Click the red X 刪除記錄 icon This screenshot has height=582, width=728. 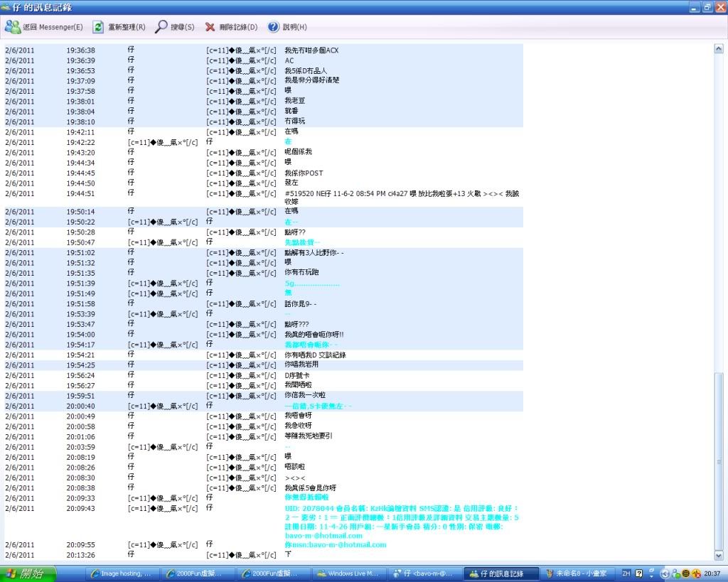tap(210, 27)
